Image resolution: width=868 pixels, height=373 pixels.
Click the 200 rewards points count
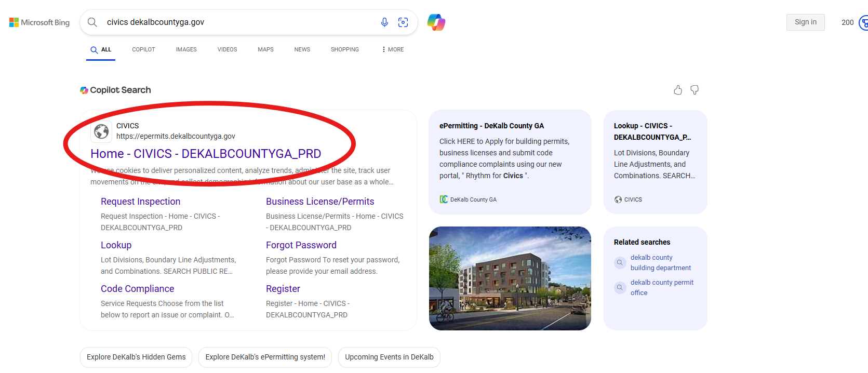[847, 22]
